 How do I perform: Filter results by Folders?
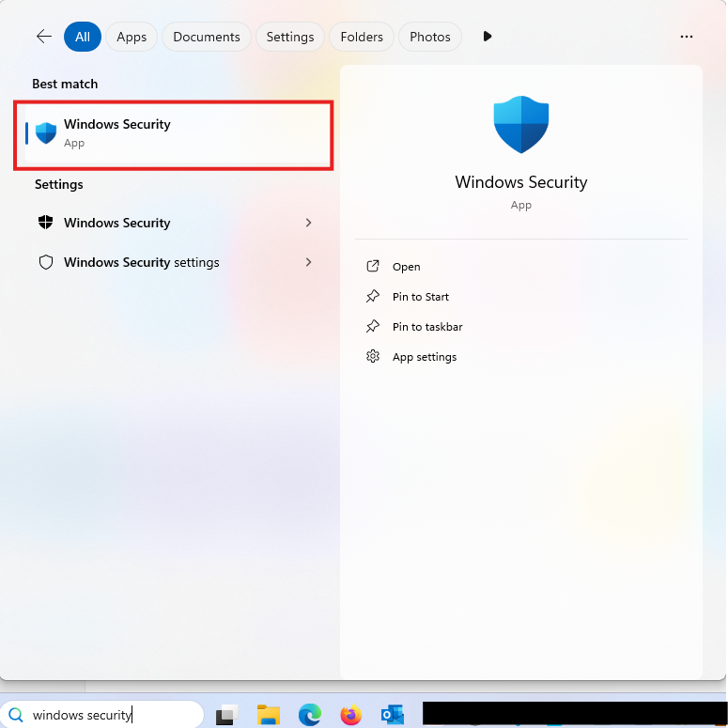(362, 37)
